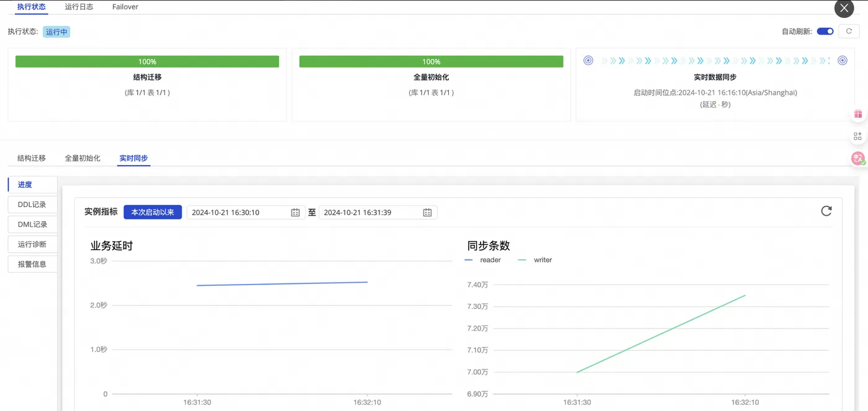Viewport: 868px width, 411px height.
Task: Open the 进度 side menu item
Action: [33, 185]
